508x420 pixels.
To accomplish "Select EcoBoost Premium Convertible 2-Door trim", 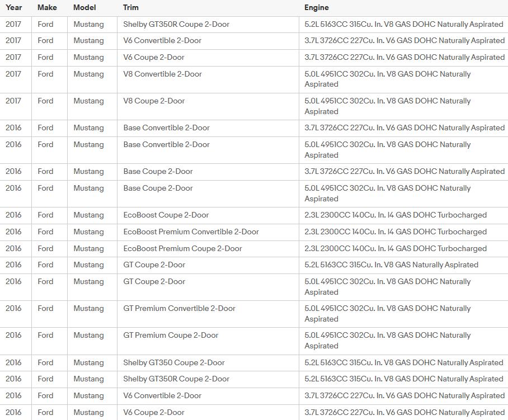I will (191, 232).
